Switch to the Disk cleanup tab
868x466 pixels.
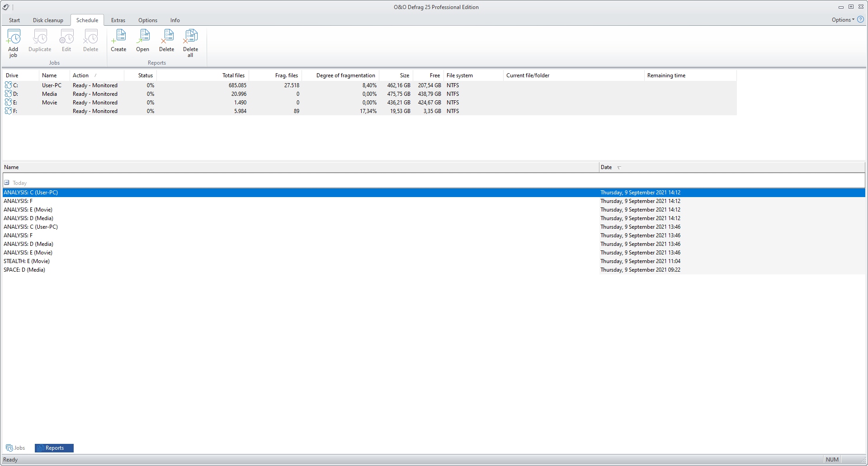click(x=48, y=20)
